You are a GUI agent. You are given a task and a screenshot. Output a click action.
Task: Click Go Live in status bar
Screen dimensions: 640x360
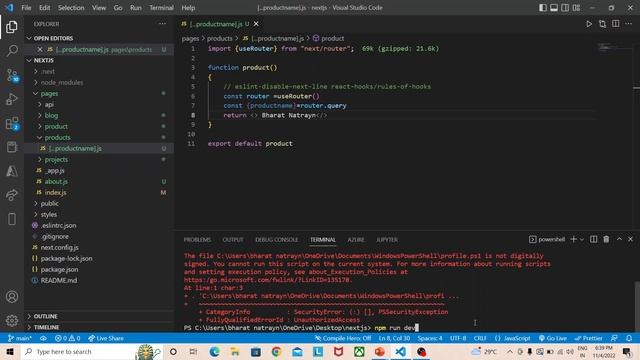(x=553, y=338)
